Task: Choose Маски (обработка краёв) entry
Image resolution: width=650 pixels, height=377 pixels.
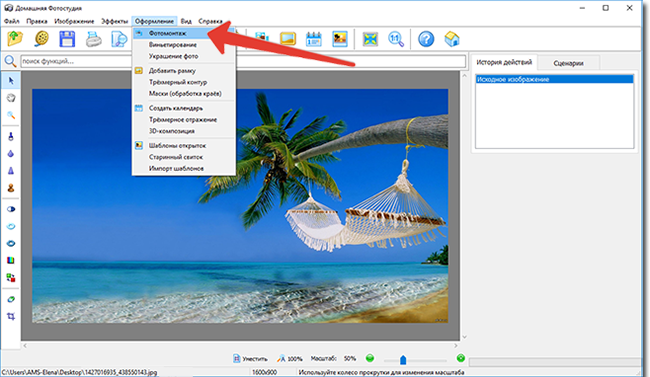Action: 184,94
